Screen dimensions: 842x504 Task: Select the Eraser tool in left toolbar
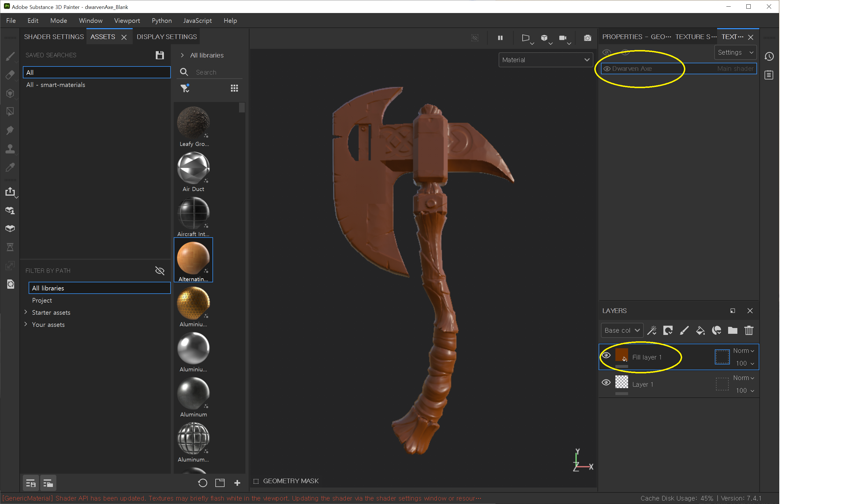click(x=10, y=75)
